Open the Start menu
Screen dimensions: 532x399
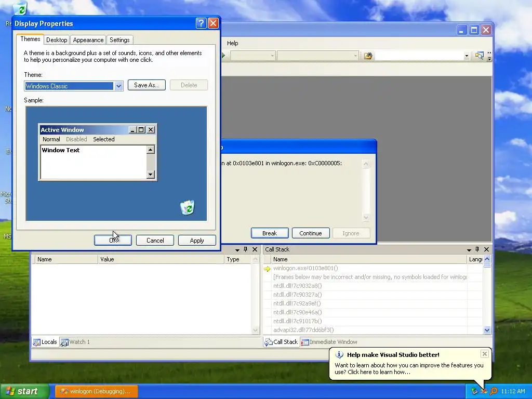(x=24, y=391)
